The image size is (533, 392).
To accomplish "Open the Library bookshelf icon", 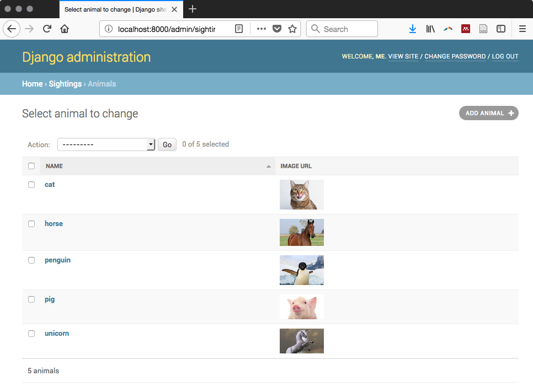I will 430,29.
